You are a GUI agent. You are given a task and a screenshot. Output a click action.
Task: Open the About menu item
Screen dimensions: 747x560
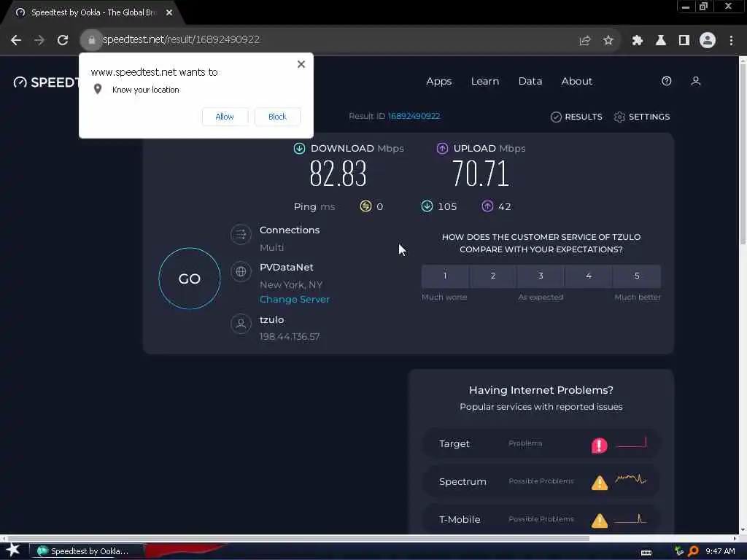576,82
